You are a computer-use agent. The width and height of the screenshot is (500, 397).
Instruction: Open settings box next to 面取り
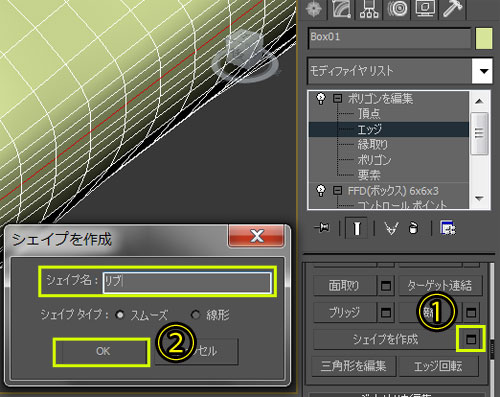pyautogui.click(x=386, y=285)
